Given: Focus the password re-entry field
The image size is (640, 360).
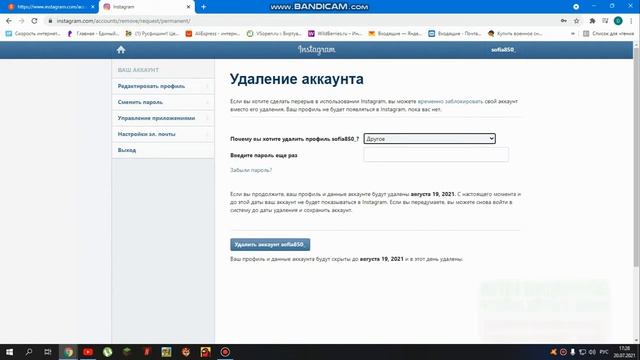Looking at the screenshot, I should [436, 155].
